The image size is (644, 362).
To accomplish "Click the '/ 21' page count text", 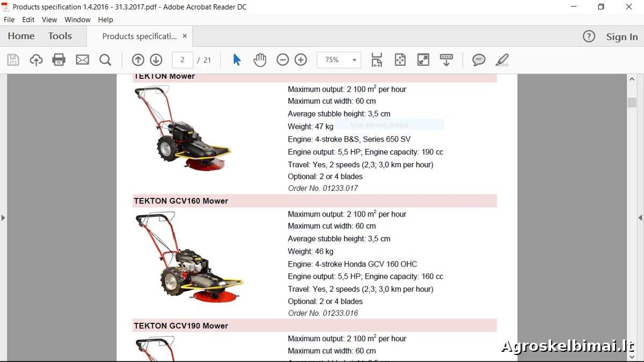I will (204, 60).
